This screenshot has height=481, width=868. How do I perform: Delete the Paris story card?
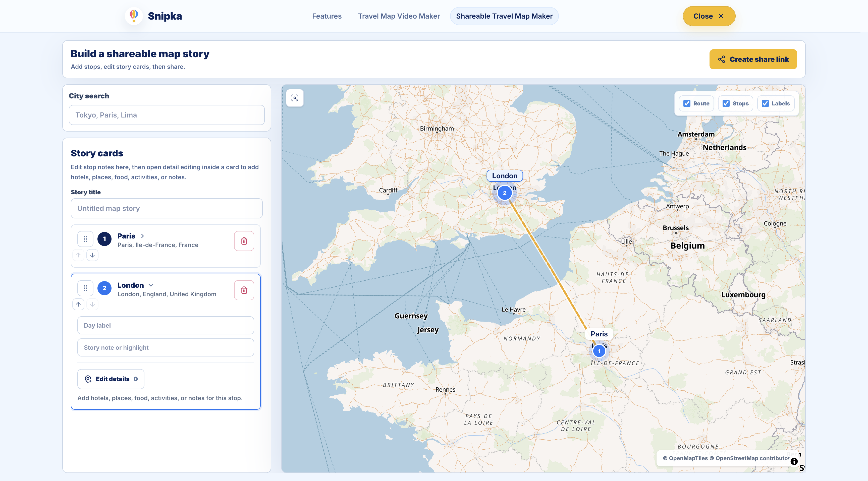click(x=244, y=241)
